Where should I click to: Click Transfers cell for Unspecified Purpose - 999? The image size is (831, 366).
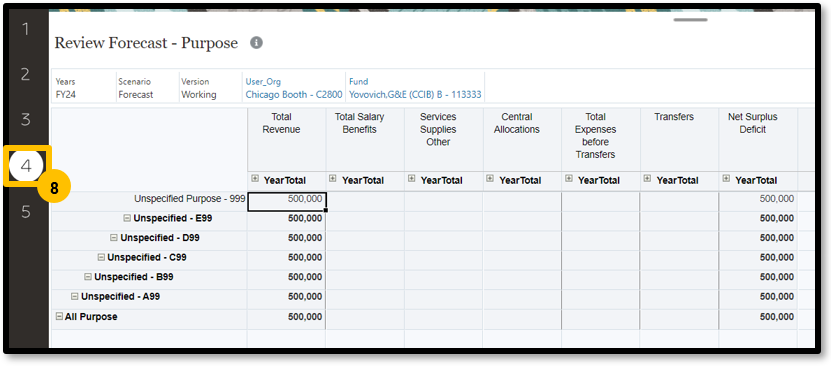point(679,201)
